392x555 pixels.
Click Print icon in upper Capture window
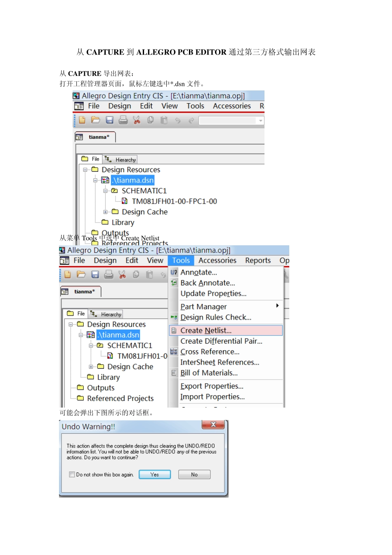tap(123, 120)
